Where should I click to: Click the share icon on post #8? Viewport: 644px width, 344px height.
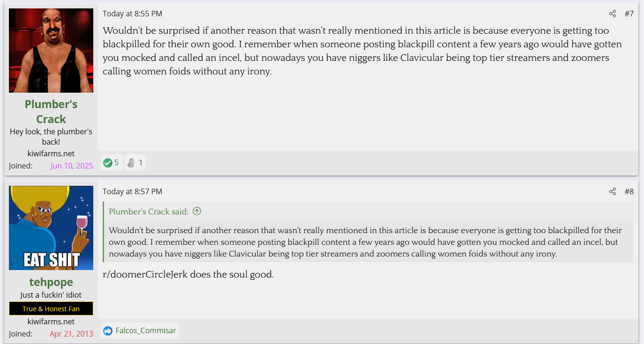pos(612,191)
